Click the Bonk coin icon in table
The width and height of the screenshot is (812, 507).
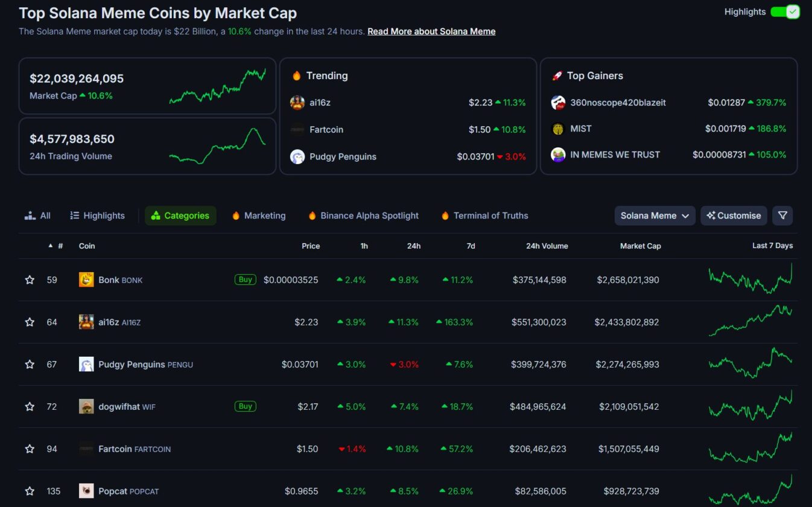tap(86, 279)
